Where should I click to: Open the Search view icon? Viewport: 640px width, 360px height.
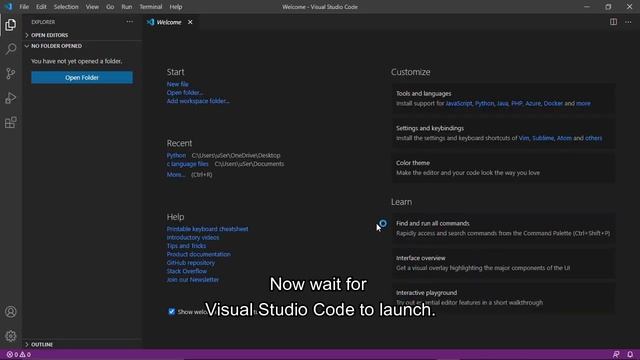click(x=11, y=49)
